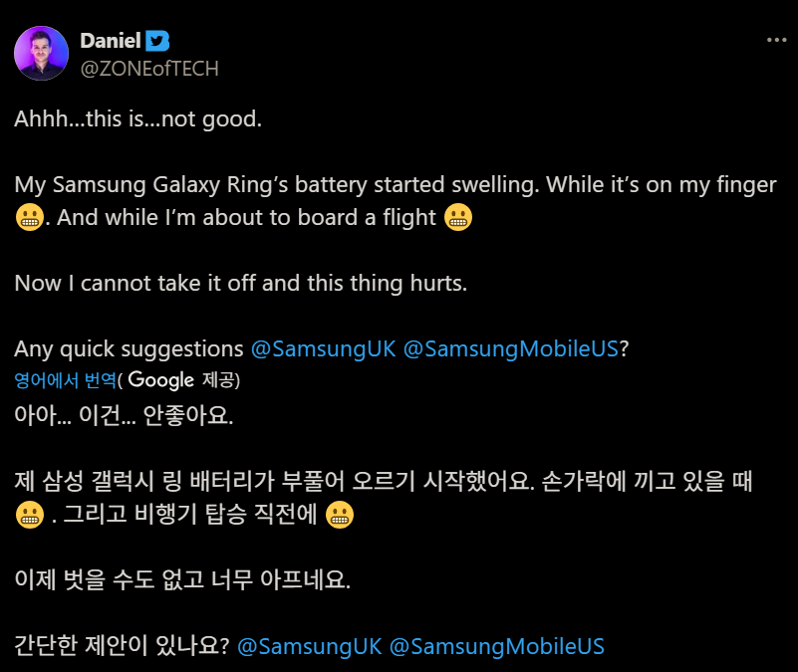Click grimacing emoji after "board a flight"
The height and width of the screenshot is (672, 798).
457,217
